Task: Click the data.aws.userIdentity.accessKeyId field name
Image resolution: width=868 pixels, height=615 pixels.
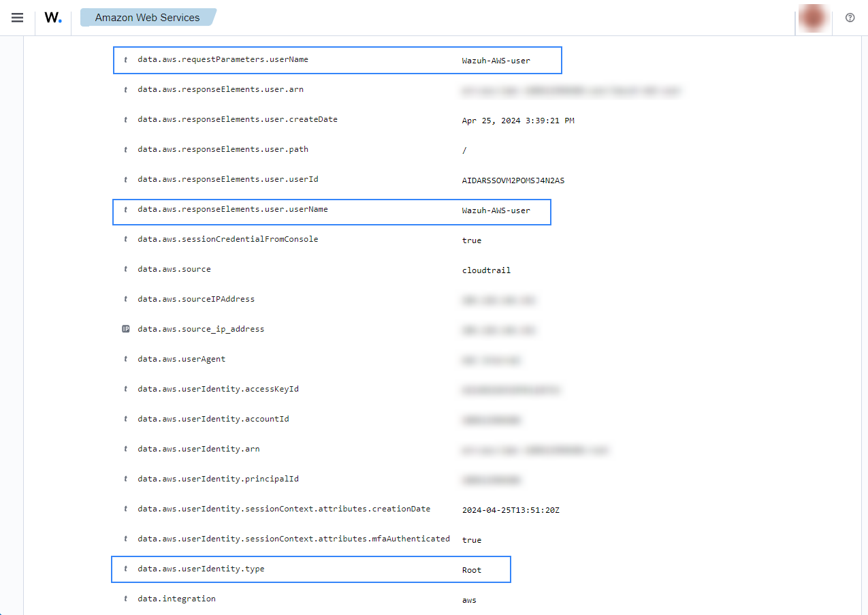Action: (x=218, y=389)
